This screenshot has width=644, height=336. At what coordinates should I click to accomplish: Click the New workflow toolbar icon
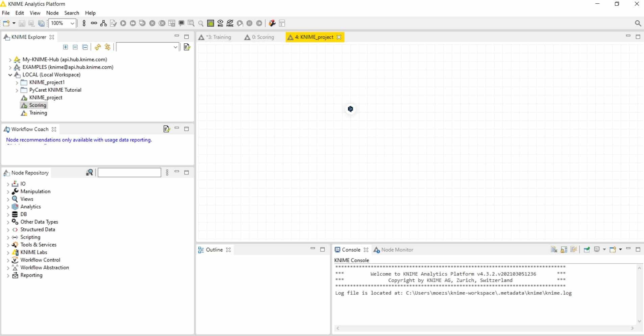(6, 23)
